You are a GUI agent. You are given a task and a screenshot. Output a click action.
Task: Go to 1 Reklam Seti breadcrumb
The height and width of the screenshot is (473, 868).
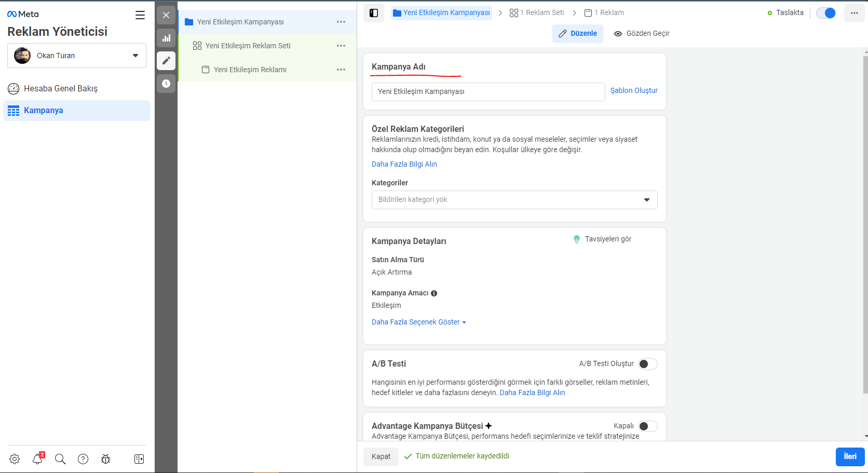click(x=537, y=13)
